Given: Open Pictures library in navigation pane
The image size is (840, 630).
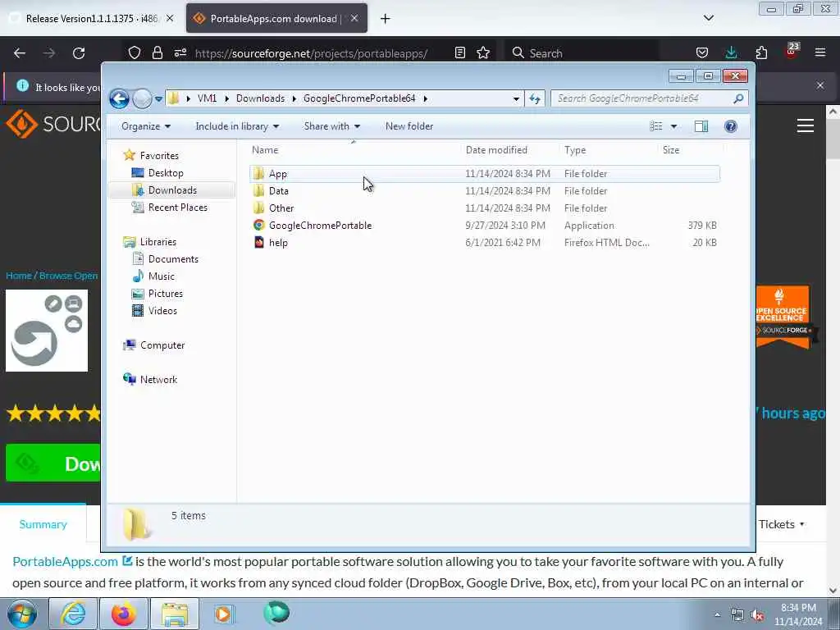Looking at the screenshot, I should click(x=166, y=294).
